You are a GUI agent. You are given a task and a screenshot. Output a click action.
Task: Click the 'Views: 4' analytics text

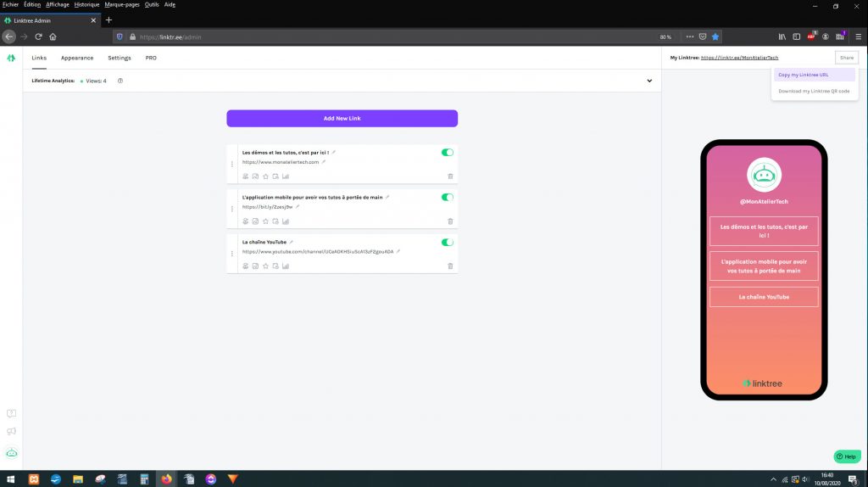tap(96, 81)
